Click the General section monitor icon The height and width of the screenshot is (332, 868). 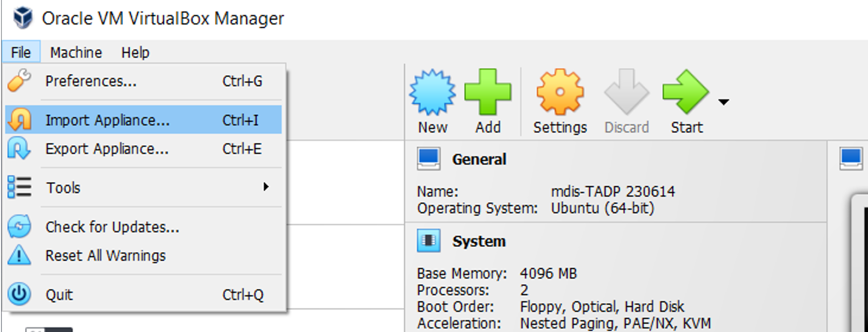coord(429,159)
